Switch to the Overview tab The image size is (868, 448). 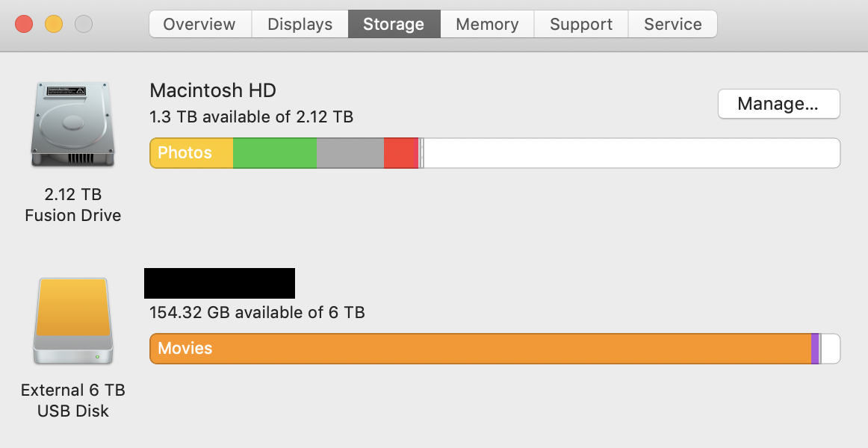pyautogui.click(x=200, y=24)
